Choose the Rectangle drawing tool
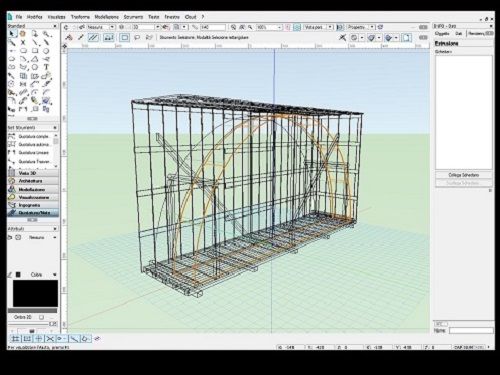This screenshot has height=375, width=500. coord(35,51)
